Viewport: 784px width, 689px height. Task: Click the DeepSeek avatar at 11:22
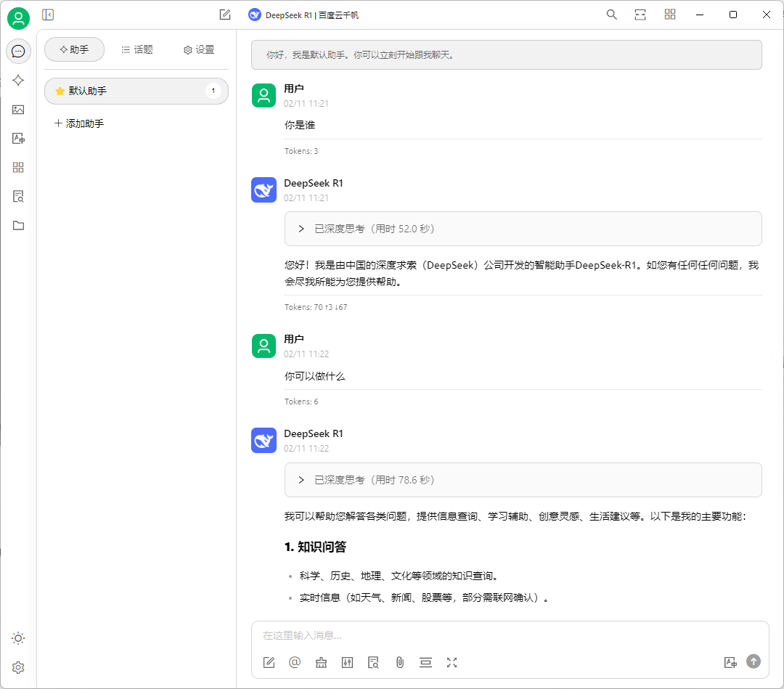(264, 441)
